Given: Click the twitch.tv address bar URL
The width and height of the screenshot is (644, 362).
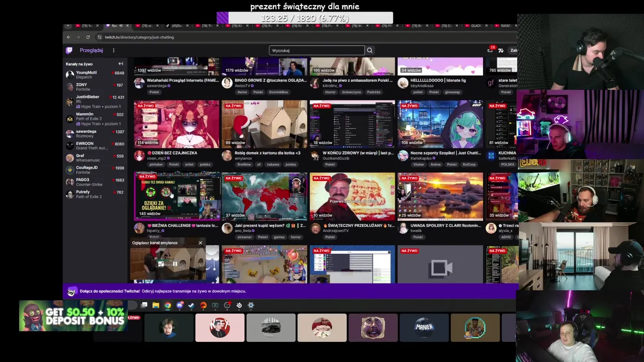Looking at the screenshot, I should click(x=139, y=37).
